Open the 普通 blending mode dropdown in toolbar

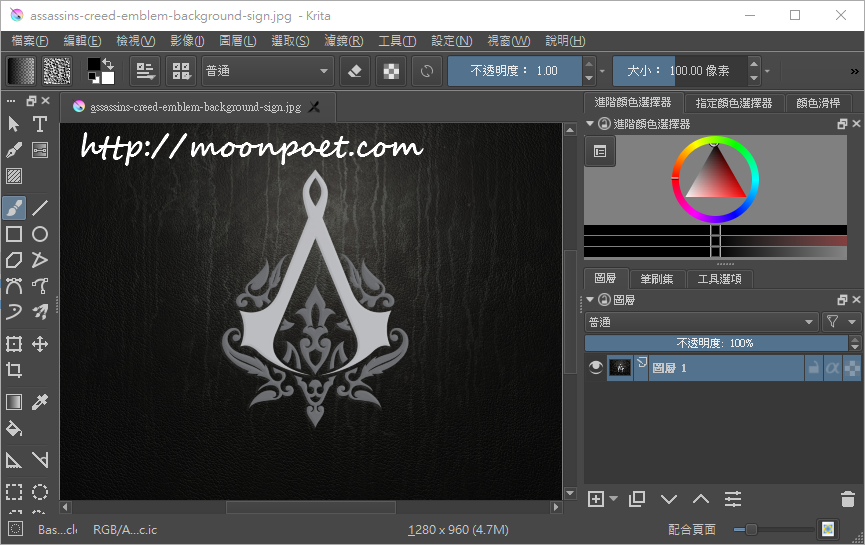pos(267,71)
